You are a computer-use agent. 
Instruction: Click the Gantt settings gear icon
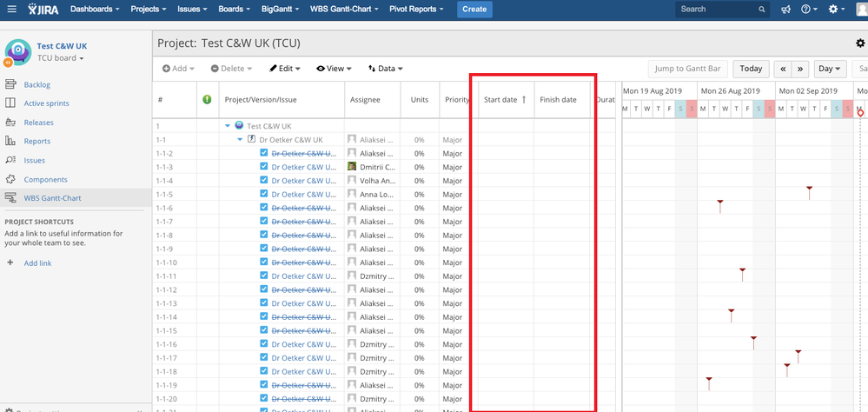[x=859, y=43]
